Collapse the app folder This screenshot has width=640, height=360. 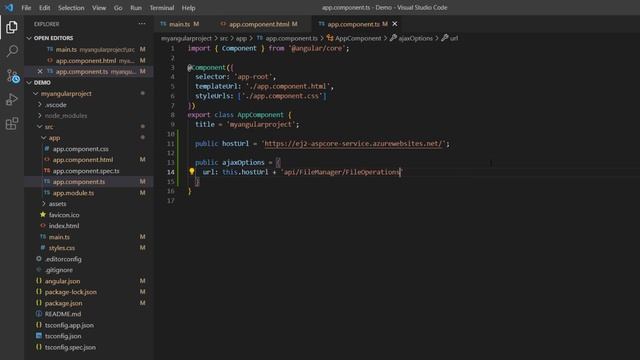pos(44,138)
